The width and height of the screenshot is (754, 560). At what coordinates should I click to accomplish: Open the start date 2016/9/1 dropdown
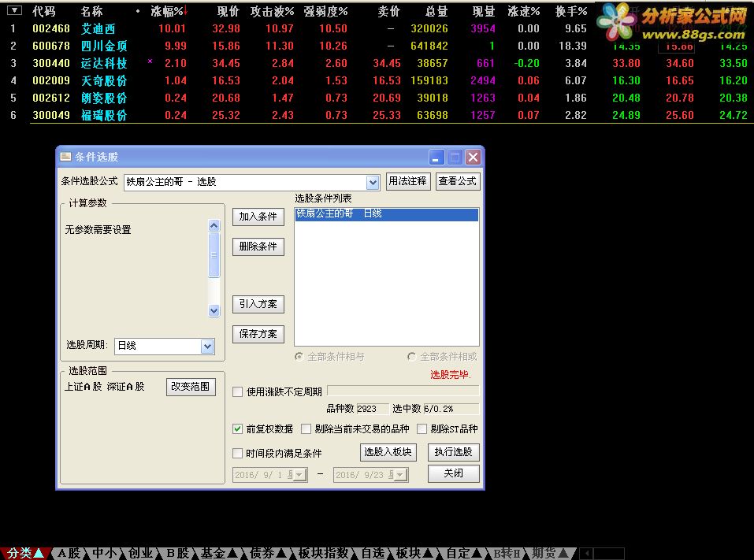(x=299, y=475)
